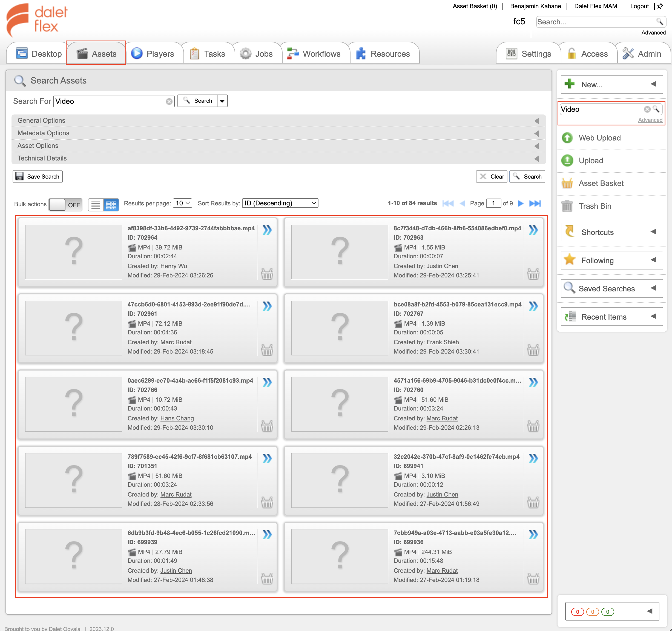The image size is (672, 631).
Task: Click Advanced link under top search
Action: (x=653, y=33)
